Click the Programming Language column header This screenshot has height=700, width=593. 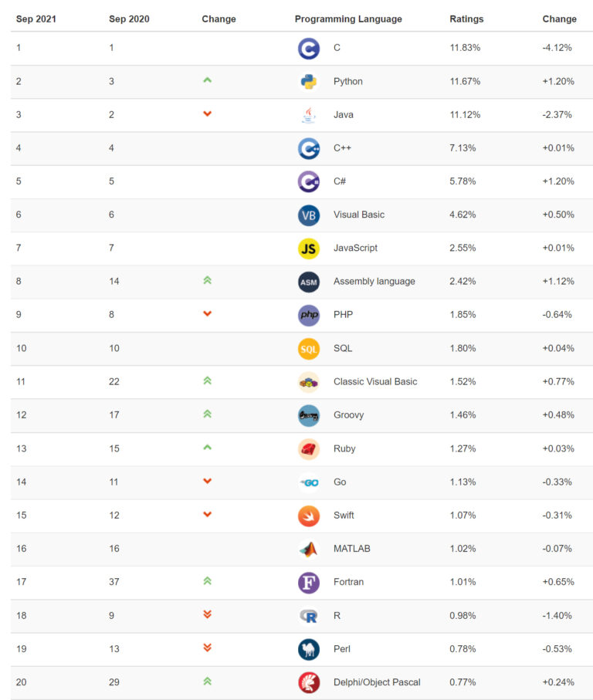click(x=348, y=19)
